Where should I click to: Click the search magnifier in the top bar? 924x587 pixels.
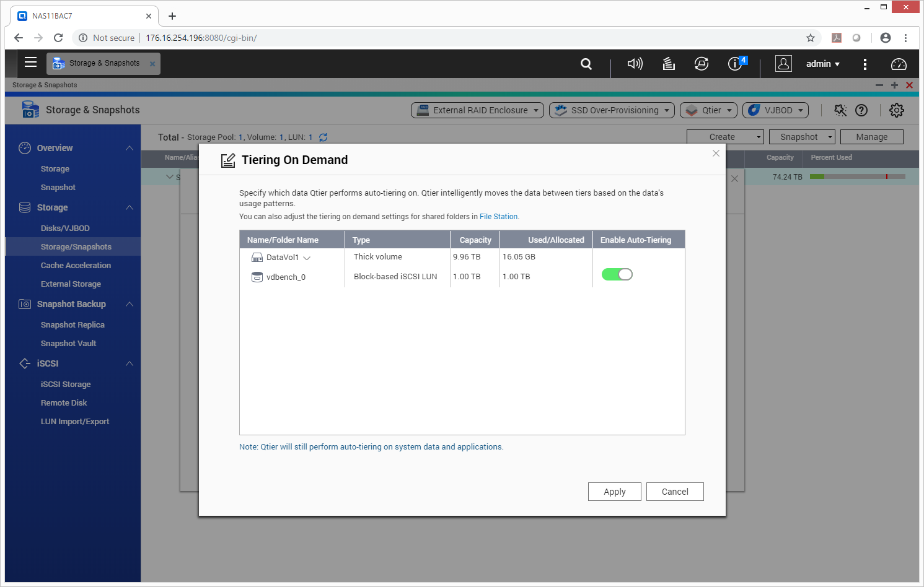click(x=586, y=64)
